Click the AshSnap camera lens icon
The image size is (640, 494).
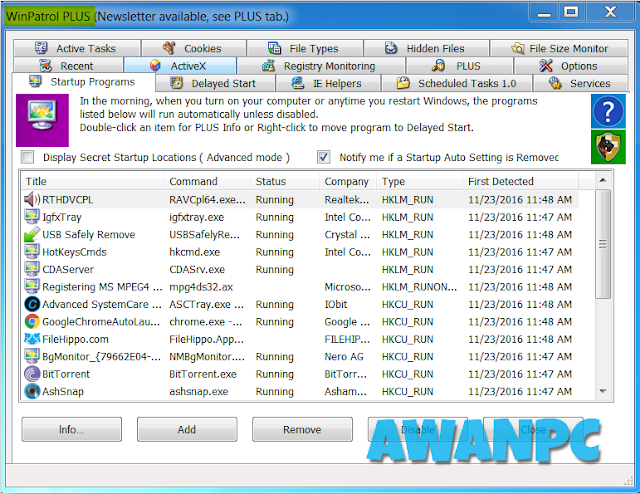(x=32, y=392)
